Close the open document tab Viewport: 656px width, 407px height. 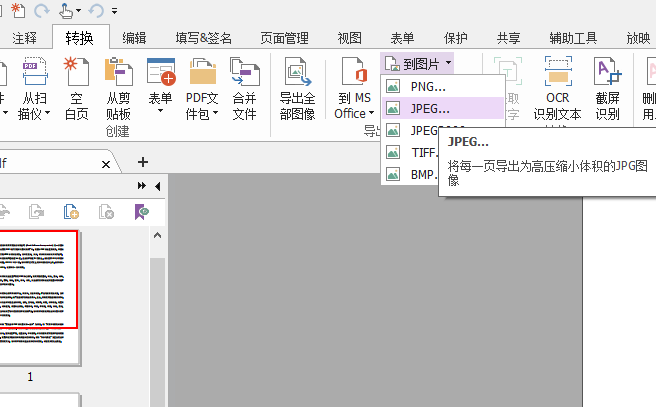[x=106, y=164]
